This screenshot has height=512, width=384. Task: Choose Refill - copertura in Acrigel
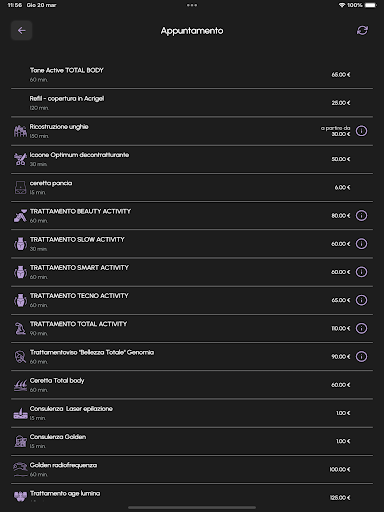pos(192,103)
